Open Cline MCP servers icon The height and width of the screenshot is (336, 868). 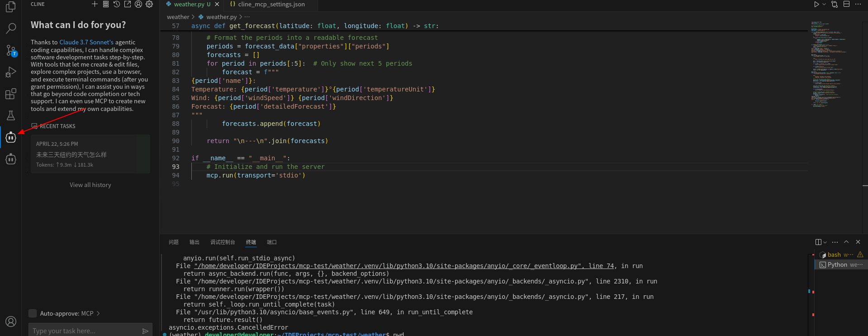pyautogui.click(x=105, y=4)
